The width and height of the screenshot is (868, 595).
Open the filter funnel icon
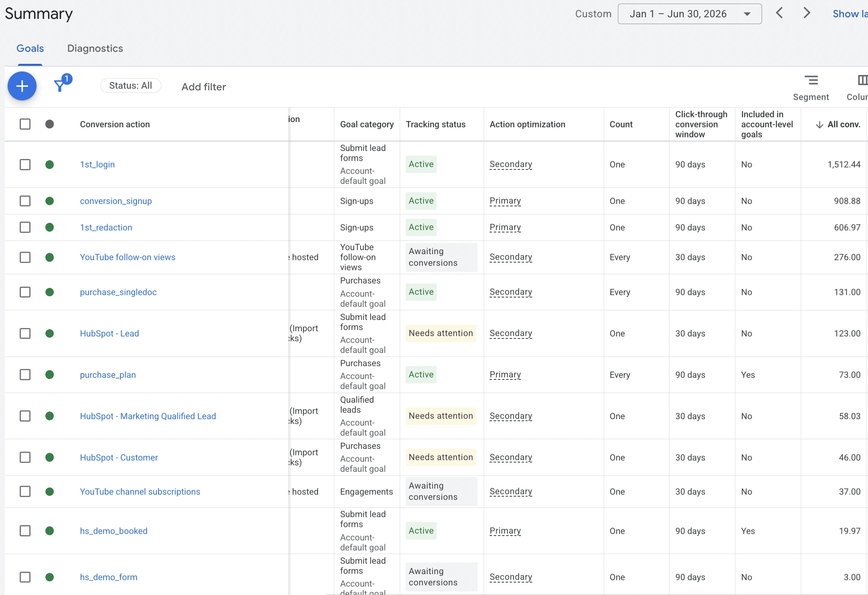coord(60,86)
